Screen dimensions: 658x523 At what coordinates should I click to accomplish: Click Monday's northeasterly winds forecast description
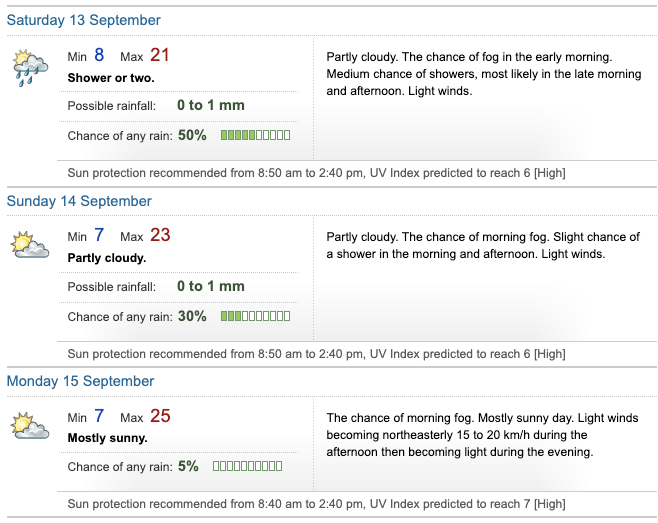[x=483, y=435]
